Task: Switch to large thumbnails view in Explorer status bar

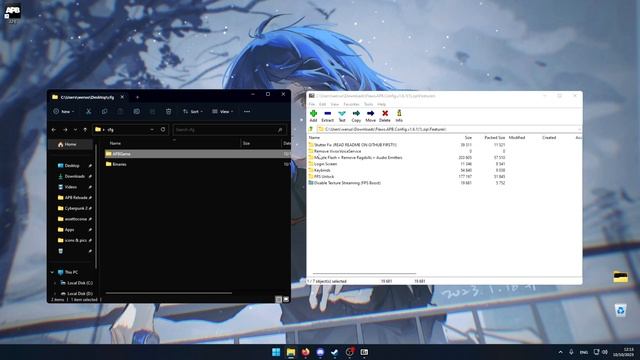Action: pos(286,299)
